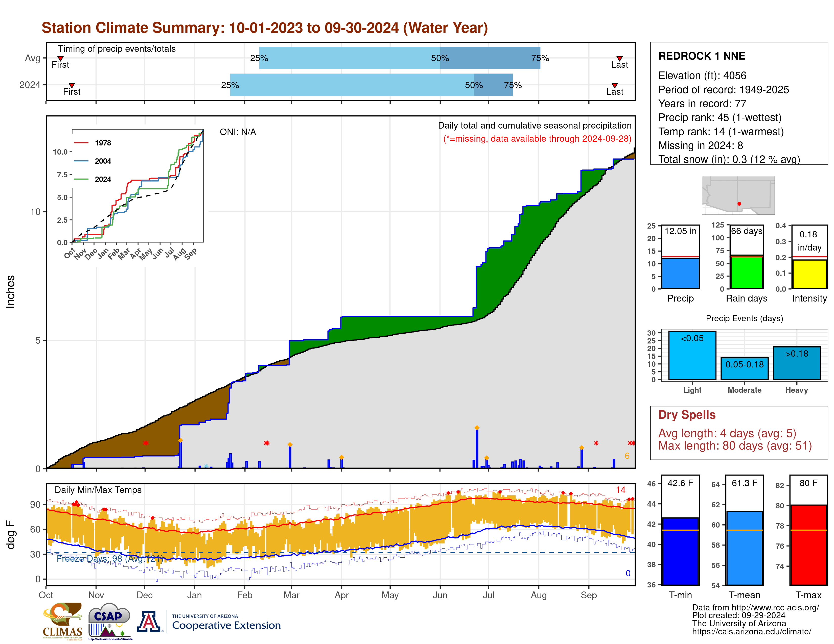The image size is (834, 644).
Task: Click the '42.6 F' T-min value
Action: (x=680, y=483)
